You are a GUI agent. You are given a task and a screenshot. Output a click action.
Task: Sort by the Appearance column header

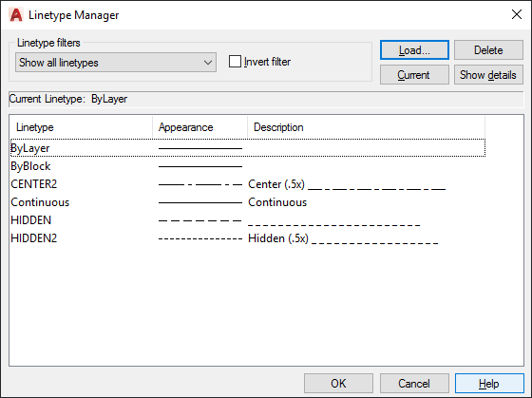pos(199,127)
